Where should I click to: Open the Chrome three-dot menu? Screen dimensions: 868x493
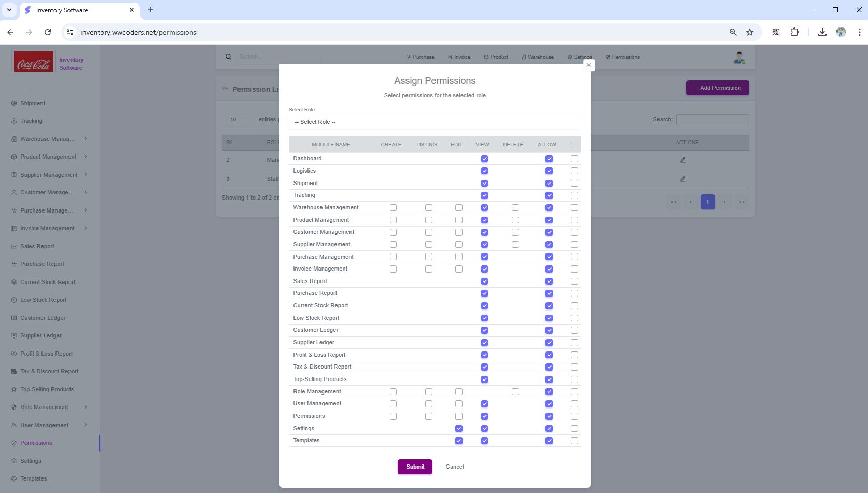859,32
